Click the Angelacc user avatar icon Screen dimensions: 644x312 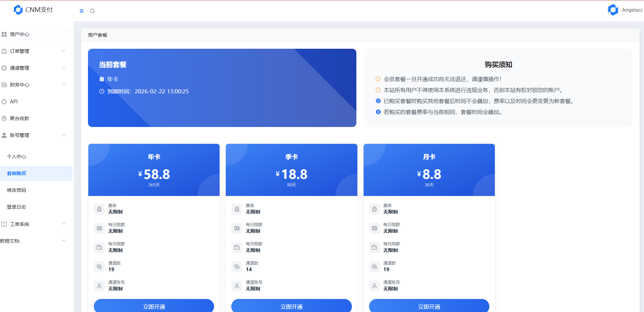click(x=613, y=10)
